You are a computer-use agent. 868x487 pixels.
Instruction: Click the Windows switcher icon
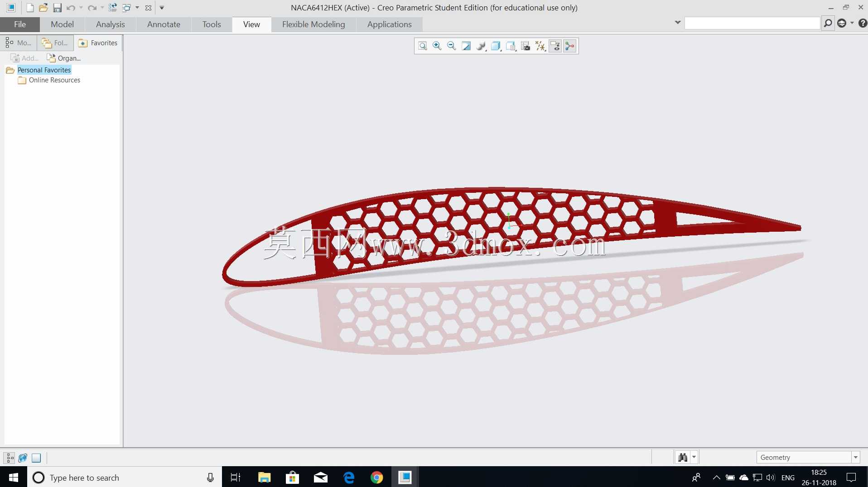click(127, 8)
